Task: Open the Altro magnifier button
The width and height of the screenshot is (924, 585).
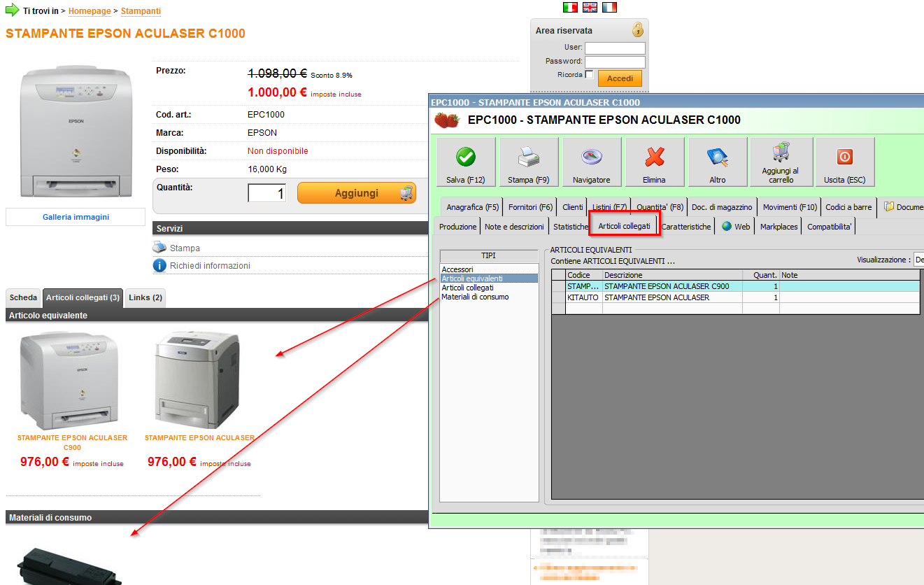Action: pyautogui.click(x=718, y=162)
